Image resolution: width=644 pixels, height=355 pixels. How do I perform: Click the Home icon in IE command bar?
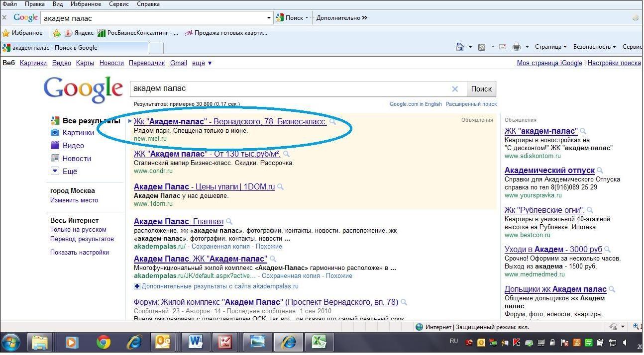(x=460, y=47)
